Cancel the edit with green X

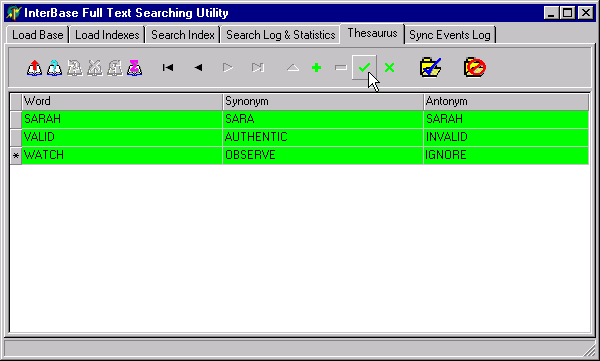[x=390, y=68]
